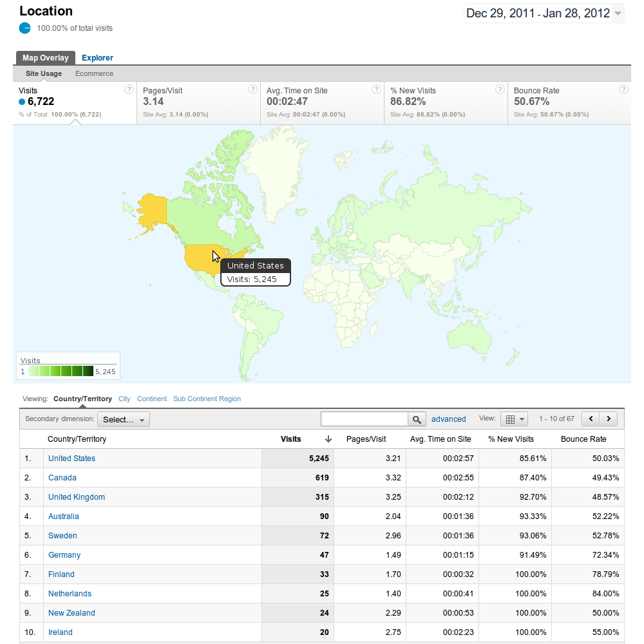This screenshot has height=644, width=644.
Task: Switch to the Map Overlay tab
Action: [46, 58]
